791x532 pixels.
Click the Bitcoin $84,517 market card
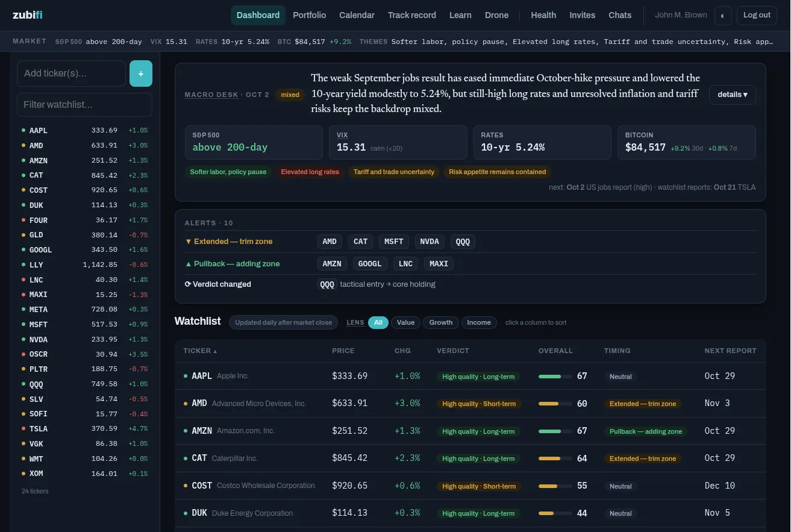[687, 142]
